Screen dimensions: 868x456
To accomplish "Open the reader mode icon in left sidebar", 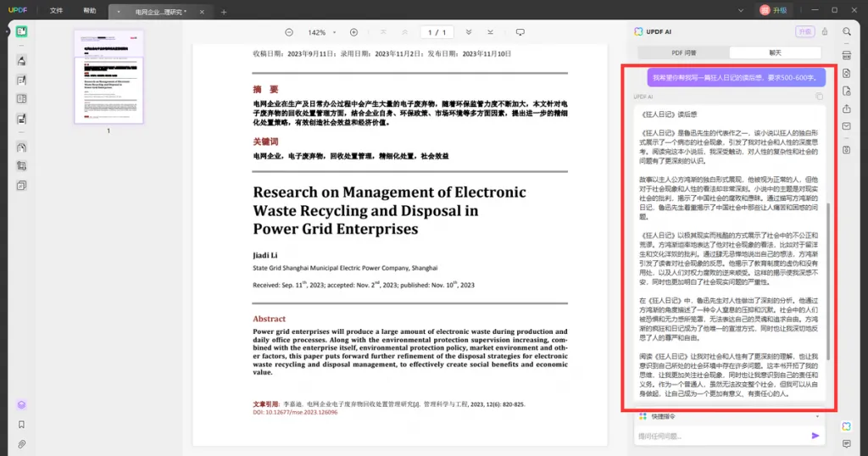I will (21, 31).
